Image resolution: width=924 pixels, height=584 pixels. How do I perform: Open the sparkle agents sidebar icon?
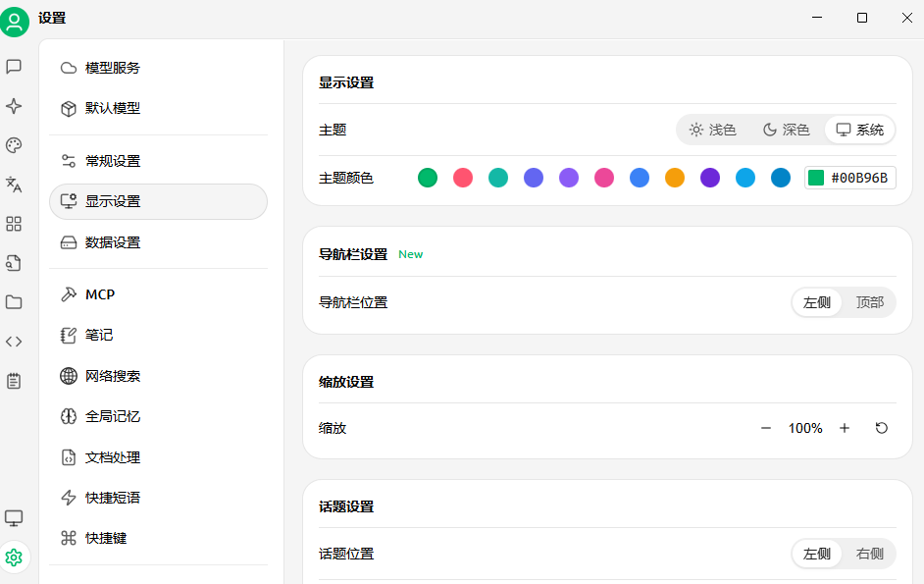click(14, 106)
